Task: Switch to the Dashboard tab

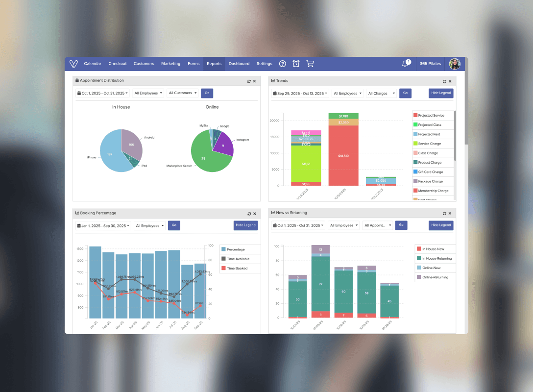Action: pyautogui.click(x=239, y=64)
